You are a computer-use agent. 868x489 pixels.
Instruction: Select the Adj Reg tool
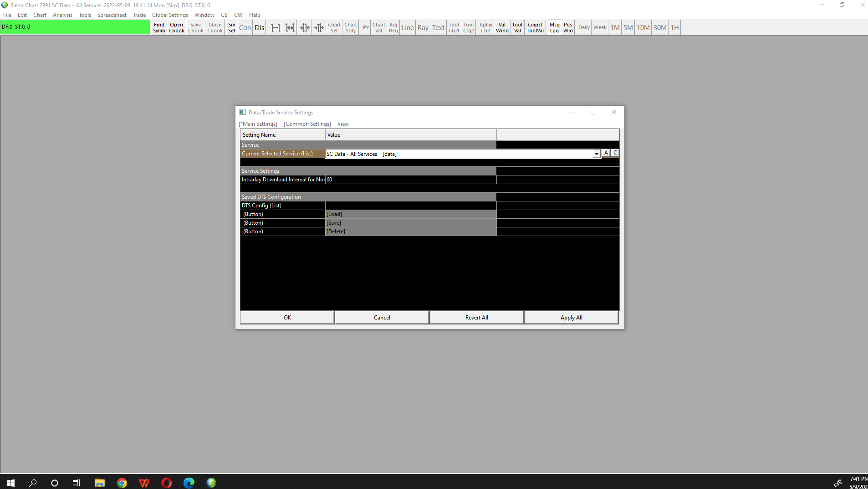(x=393, y=28)
